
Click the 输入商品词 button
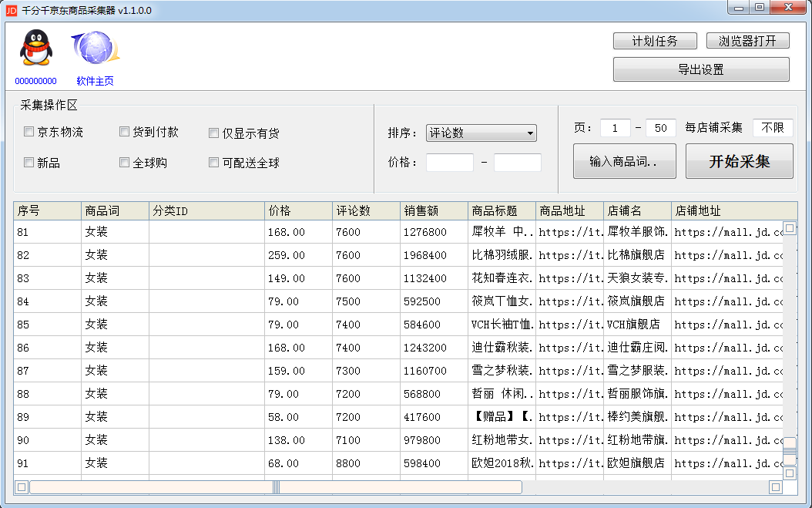tap(625, 161)
